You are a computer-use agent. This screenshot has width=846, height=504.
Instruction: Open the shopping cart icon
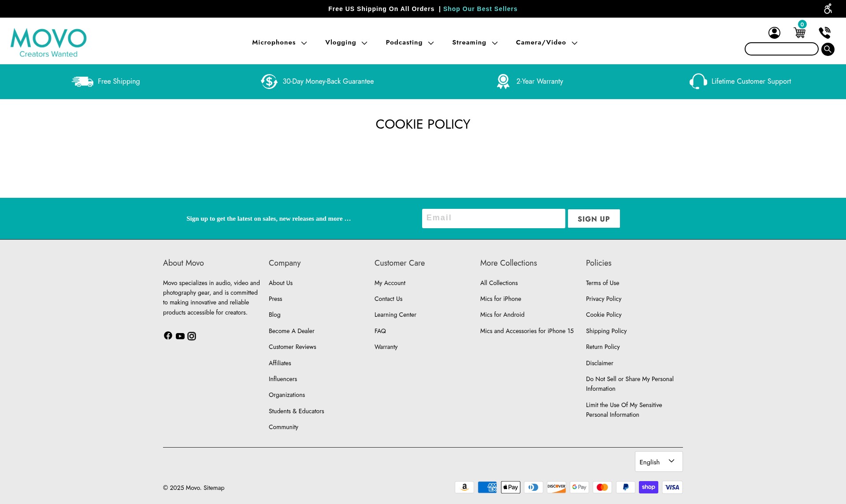[800, 32]
